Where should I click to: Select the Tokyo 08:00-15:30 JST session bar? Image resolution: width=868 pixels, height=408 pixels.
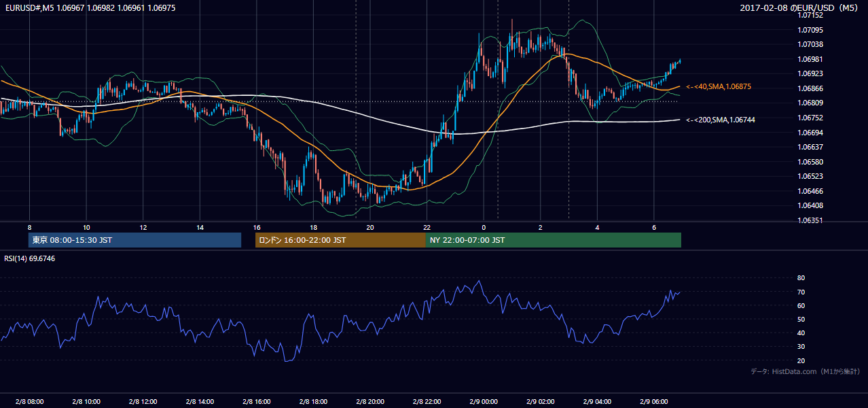coord(135,240)
